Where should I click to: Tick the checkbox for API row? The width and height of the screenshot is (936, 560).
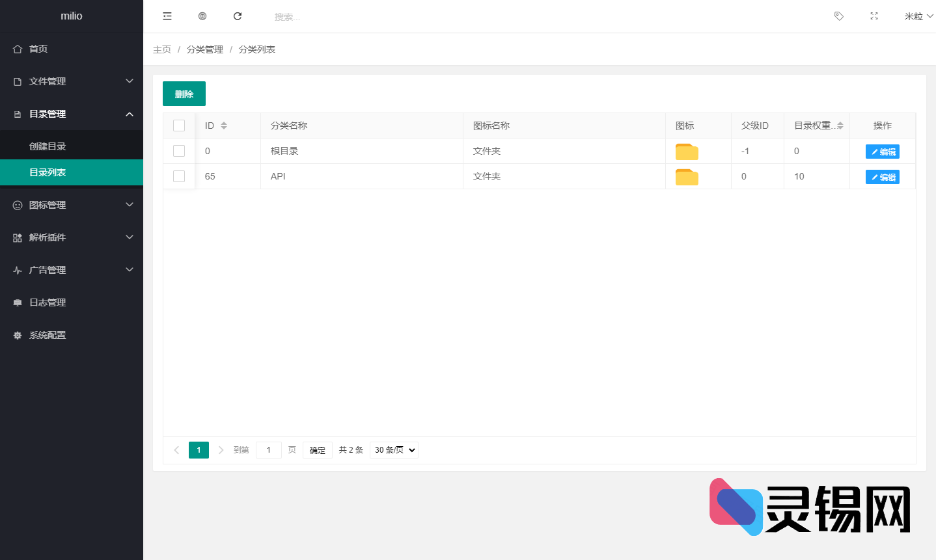point(179,176)
